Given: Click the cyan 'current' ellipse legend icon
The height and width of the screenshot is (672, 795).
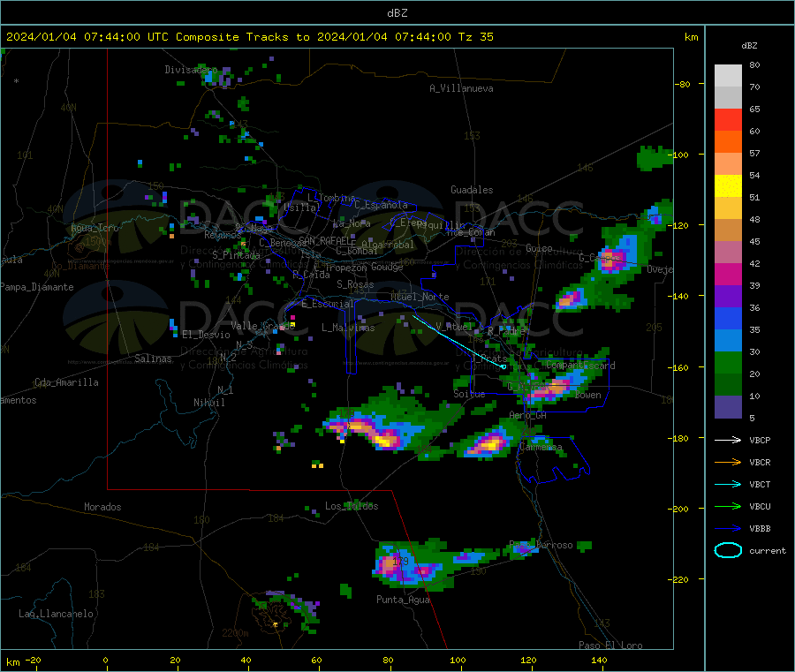Looking at the screenshot, I should (728, 550).
